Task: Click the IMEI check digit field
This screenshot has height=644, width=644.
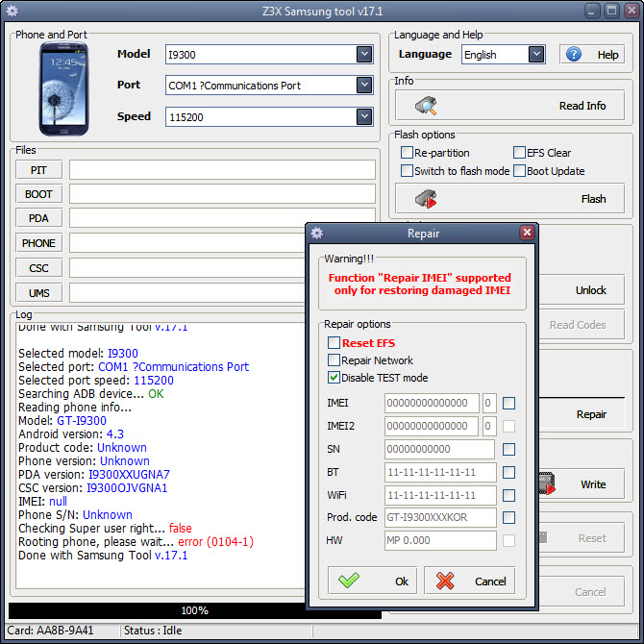Action: pos(488,403)
